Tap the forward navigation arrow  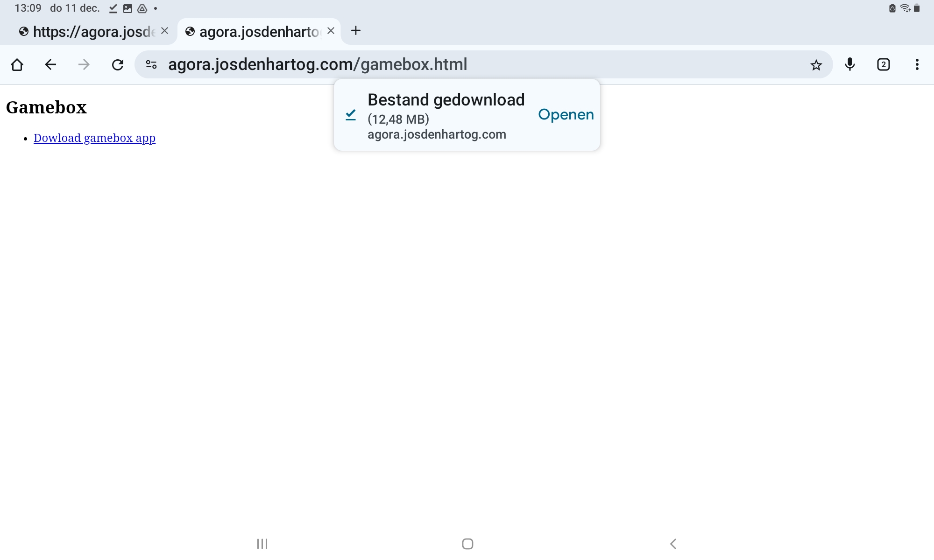tap(84, 64)
